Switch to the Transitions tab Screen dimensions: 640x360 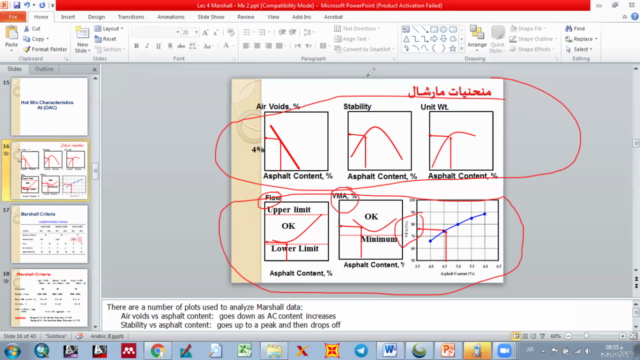(131, 17)
